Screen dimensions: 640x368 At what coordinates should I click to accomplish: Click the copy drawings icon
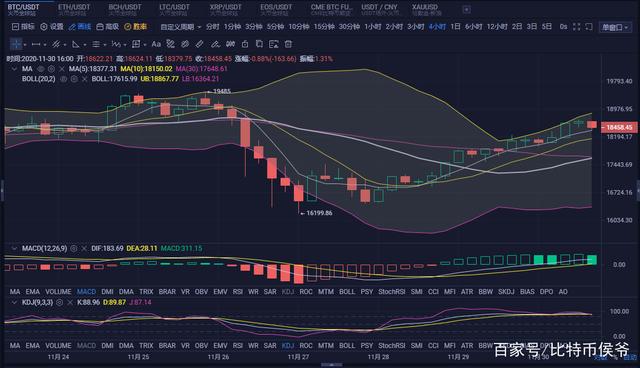(259, 44)
